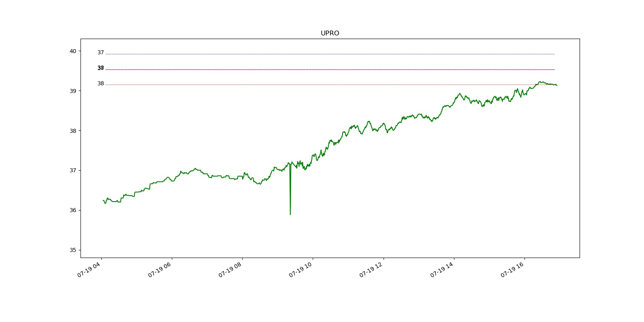Screen dimensions: 644x322
Task: Click the x-axis label 07-19 12
Action: (x=371, y=269)
